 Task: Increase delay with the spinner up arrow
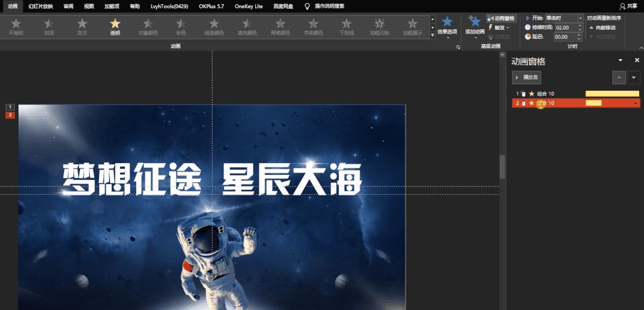580,35
